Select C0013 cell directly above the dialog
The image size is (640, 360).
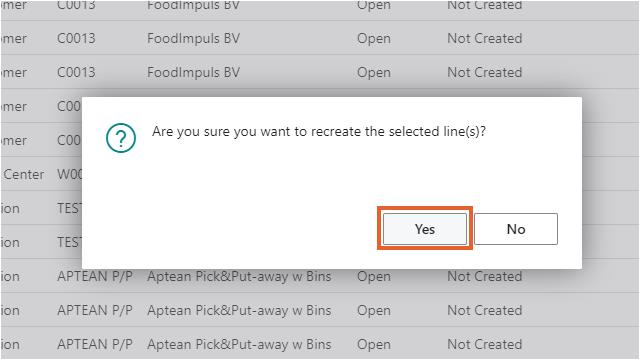coord(76,72)
